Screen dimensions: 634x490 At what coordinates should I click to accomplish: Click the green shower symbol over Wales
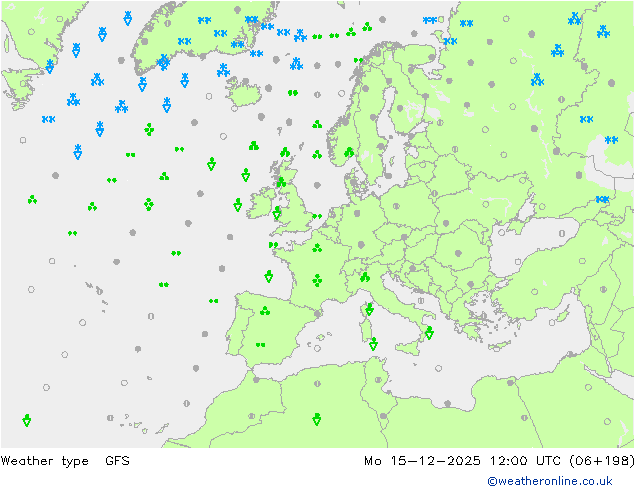tap(277, 213)
